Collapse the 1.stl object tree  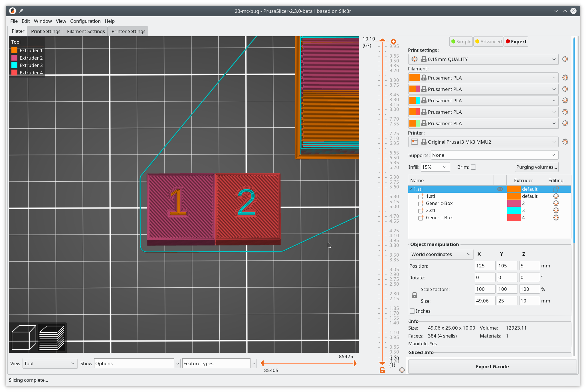[411, 189]
